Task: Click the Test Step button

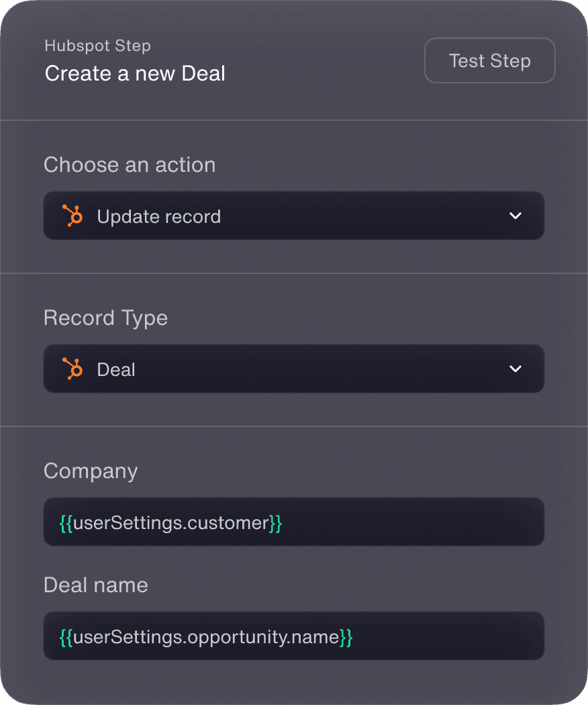Action: pos(489,61)
